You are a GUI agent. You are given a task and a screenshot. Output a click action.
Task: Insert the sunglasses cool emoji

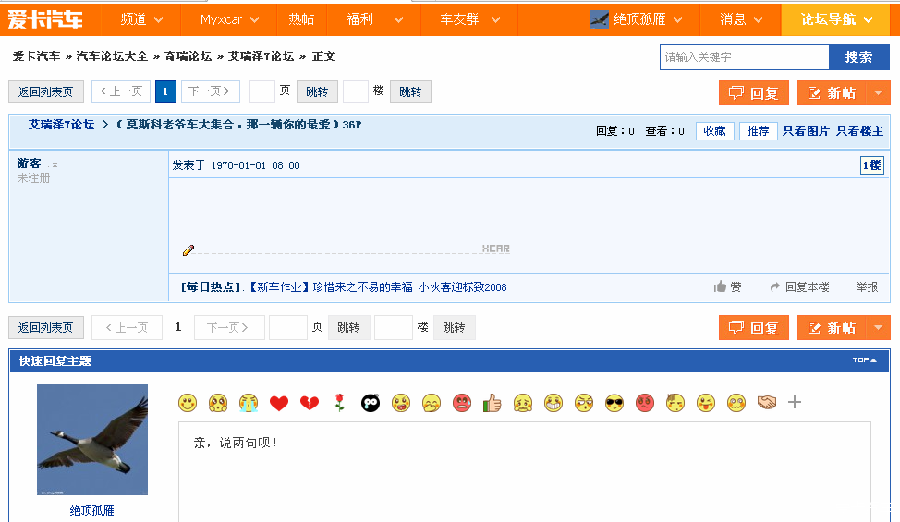(614, 403)
